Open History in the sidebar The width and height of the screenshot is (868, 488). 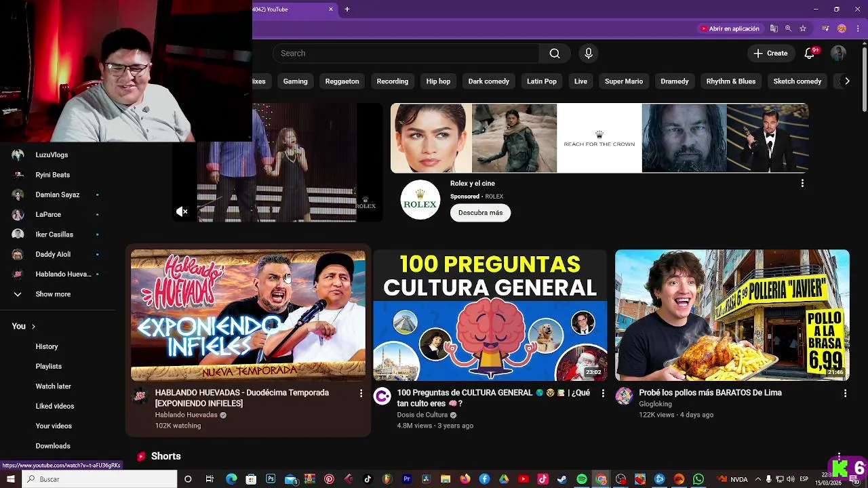[47, 346]
